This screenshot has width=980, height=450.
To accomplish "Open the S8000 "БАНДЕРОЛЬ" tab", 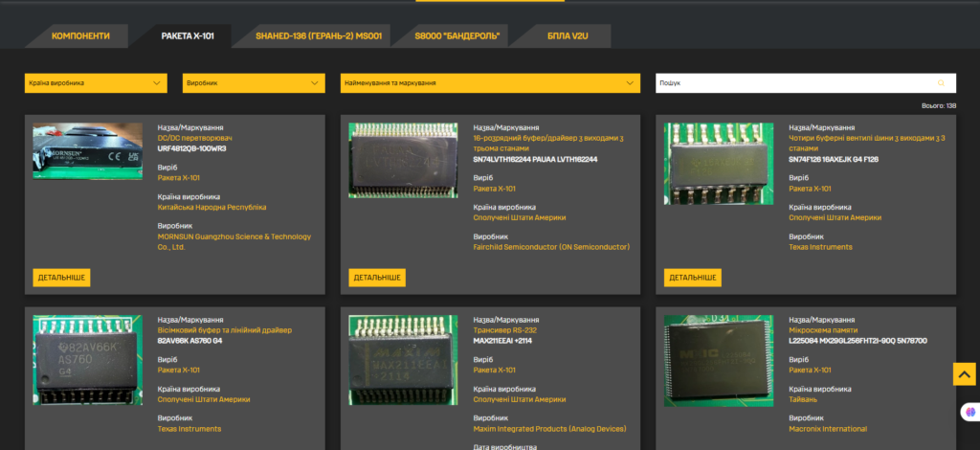I will (457, 36).
